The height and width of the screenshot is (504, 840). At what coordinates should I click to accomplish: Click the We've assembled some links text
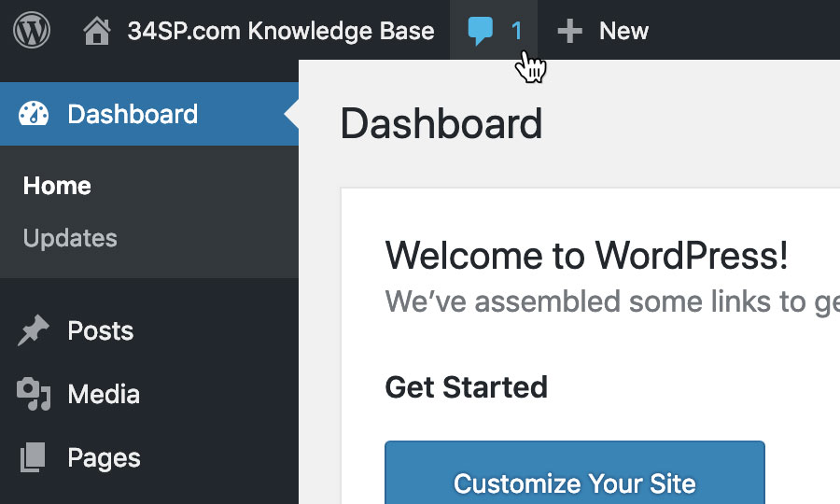[x=612, y=301]
